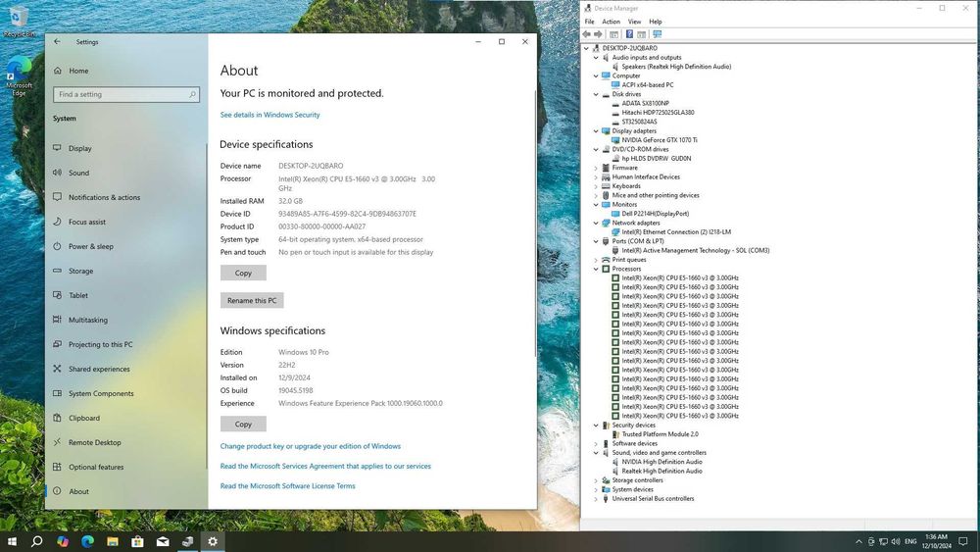Viewport: 980px width, 552px height.
Task: Select Intel(R) Ethernet Connection (2) I218-LM
Action: [676, 232]
